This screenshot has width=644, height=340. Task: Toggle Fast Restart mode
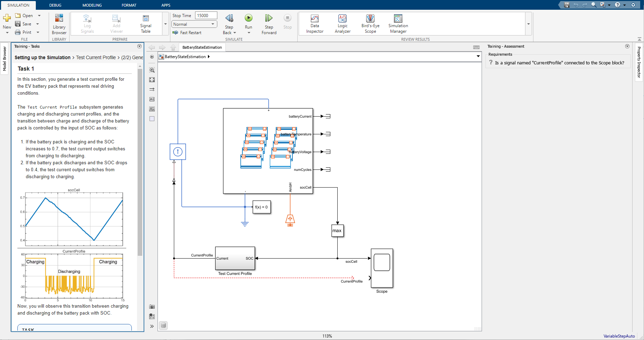click(x=187, y=33)
